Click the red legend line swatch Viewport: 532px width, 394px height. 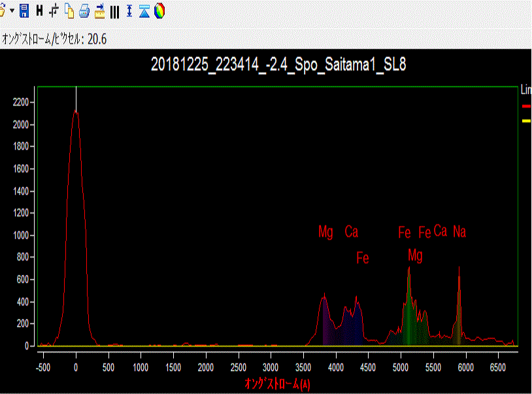click(526, 106)
